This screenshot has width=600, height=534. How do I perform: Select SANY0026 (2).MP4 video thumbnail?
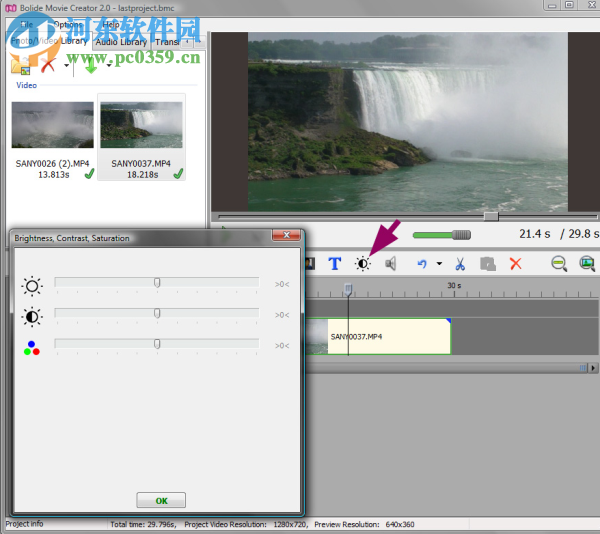pyautogui.click(x=52, y=125)
